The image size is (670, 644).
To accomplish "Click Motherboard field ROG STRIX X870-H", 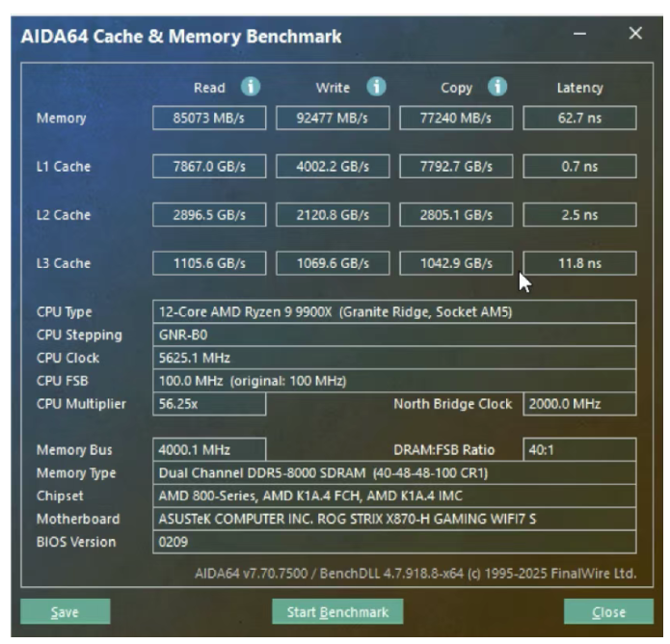I will (394, 519).
